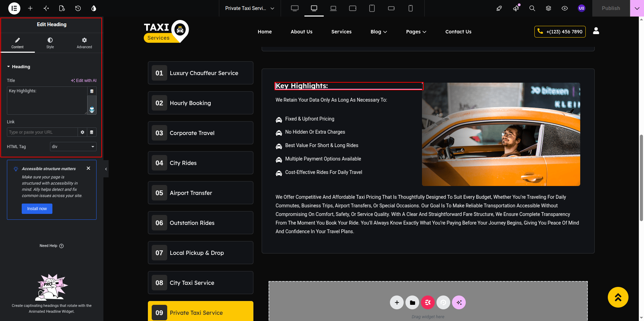Switch to mobile portrait preview
Image resolution: width=644 pixels, height=321 pixels.
(x=411, y=8)
